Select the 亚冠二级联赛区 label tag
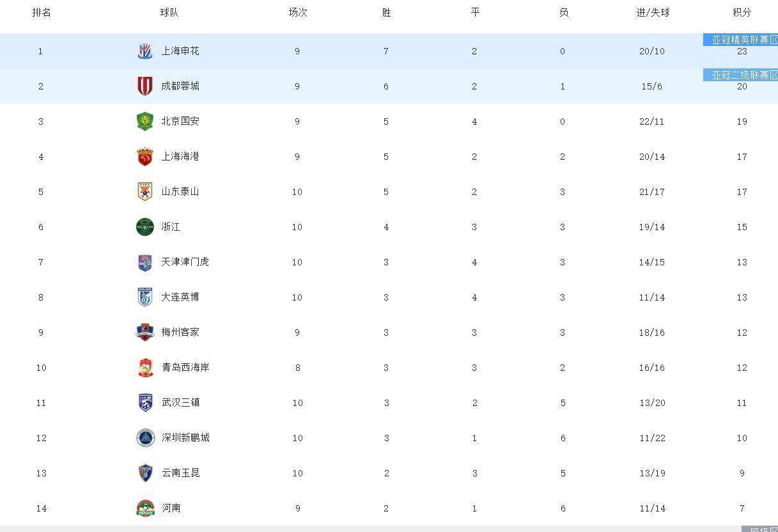This screenshot has width=778, height=532. tap(740, 75)
